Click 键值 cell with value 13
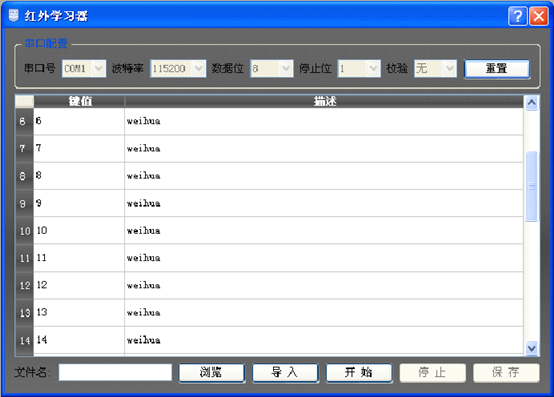Viewport: 554px width, 397px height. pos(79,313)
